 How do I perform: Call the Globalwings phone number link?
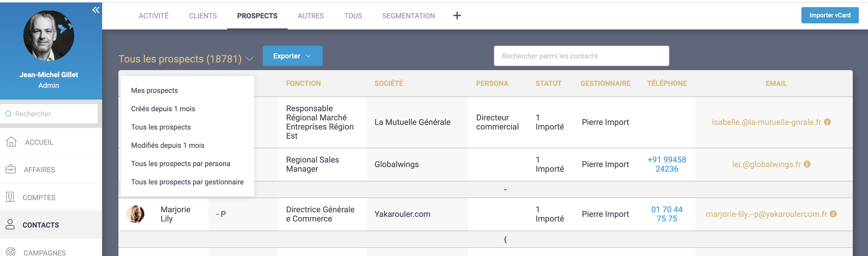click(x=666, y=164)
